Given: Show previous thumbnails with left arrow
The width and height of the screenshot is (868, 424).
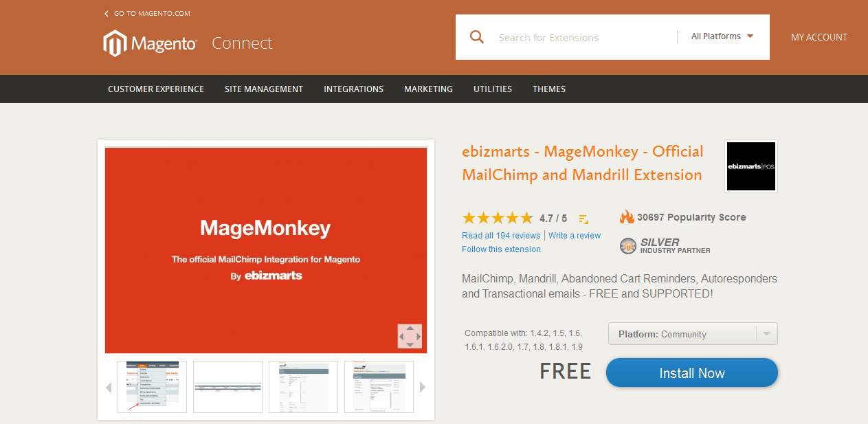Looking at the screenshot, I should 108,388.
